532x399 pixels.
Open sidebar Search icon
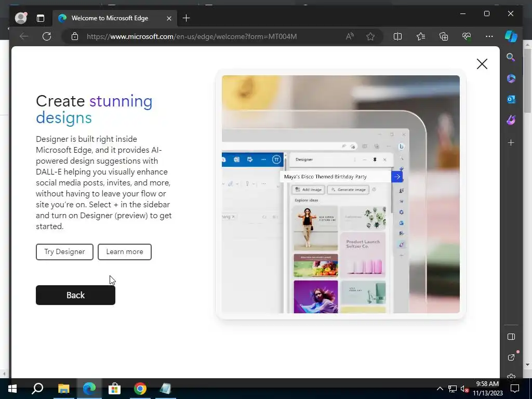[511, 57]
